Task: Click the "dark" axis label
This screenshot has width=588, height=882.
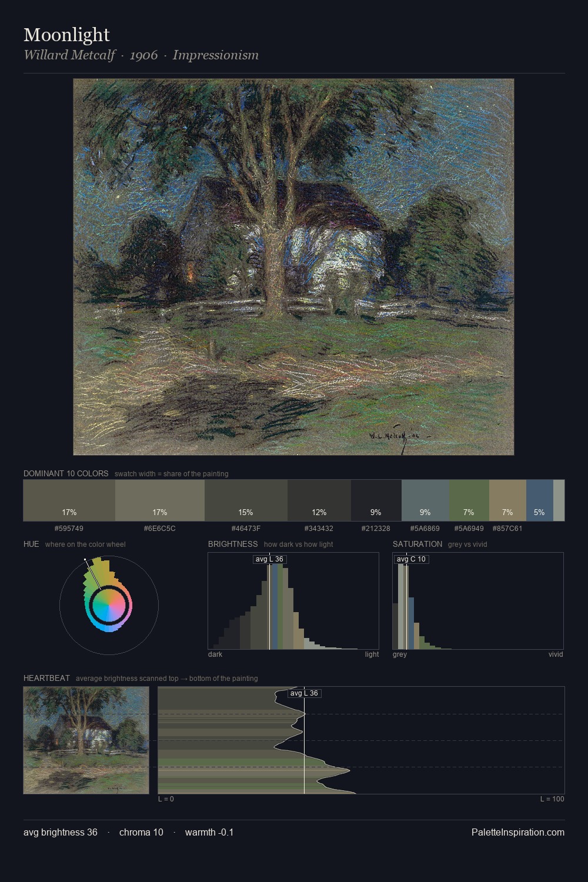Action: click(x=215, y=654)
